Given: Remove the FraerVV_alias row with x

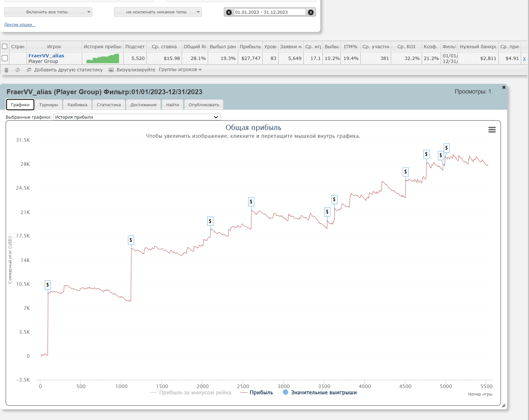Looking at the screenshot, I should 524,59.
